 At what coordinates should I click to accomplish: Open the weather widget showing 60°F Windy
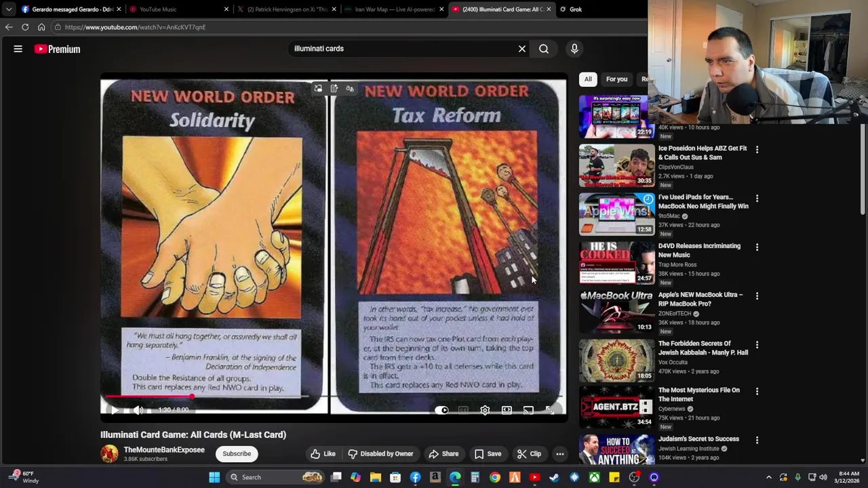tap(24, 477)
